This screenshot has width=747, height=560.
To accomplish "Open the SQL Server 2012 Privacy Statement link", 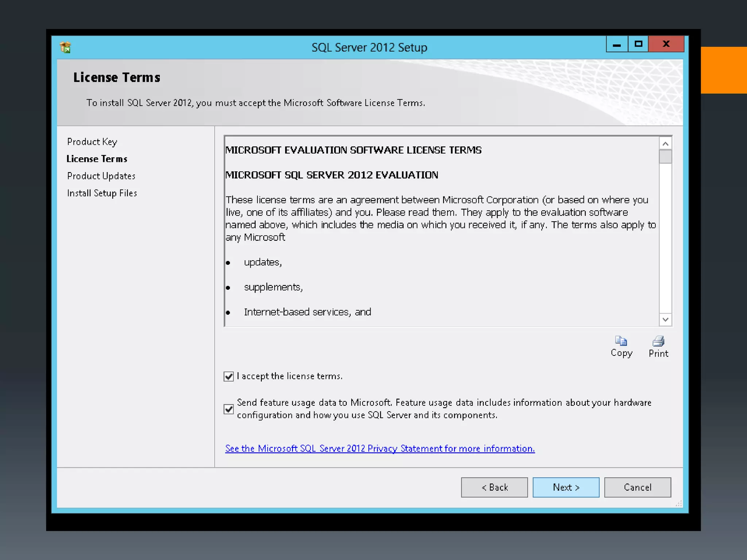I will click(380, 448).
